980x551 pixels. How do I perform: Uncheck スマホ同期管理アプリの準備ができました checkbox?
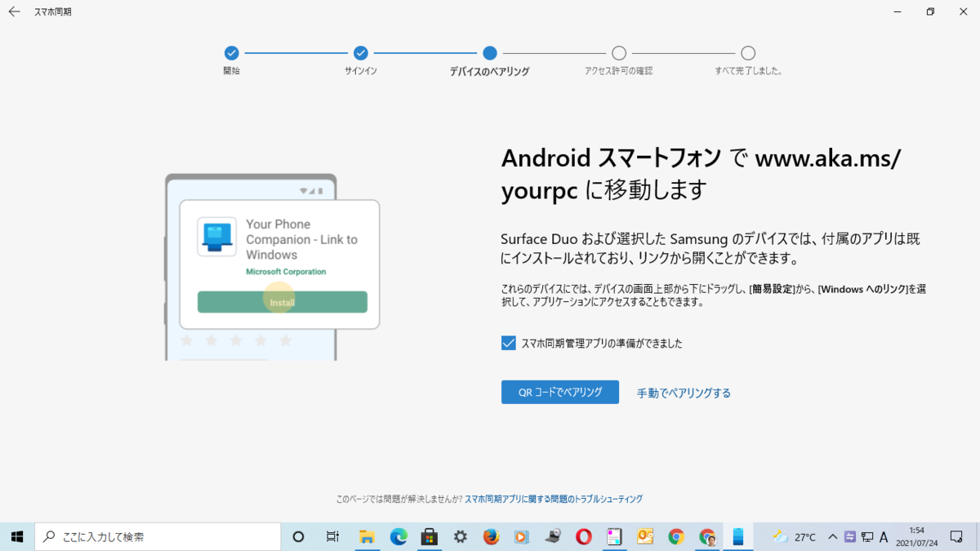(x=509, y=343)
